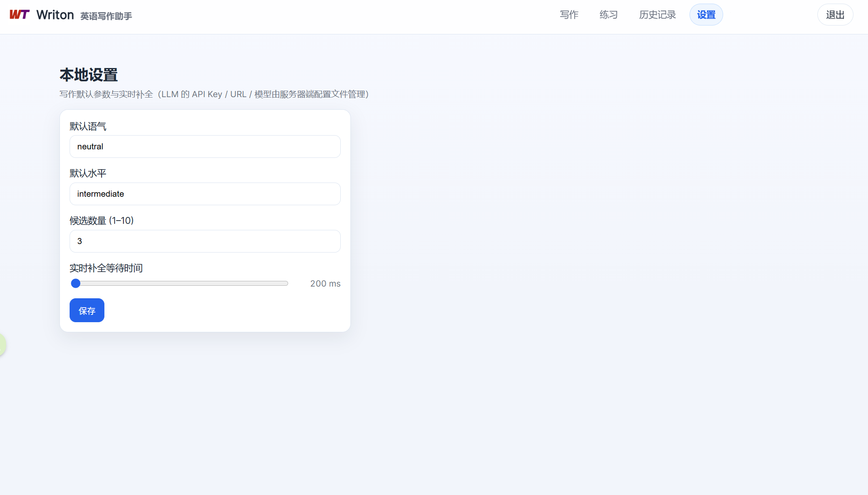Open the 写作 tab
The image size is (868, 495).
(569, 15)
